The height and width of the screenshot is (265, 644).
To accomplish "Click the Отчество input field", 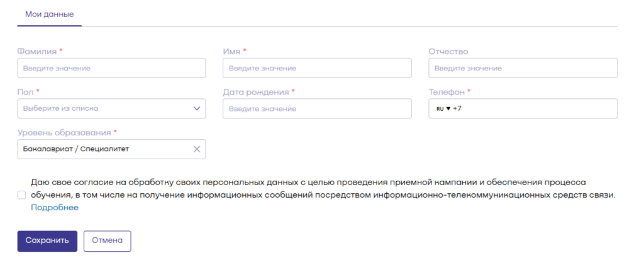I will [x=523, y=68].
